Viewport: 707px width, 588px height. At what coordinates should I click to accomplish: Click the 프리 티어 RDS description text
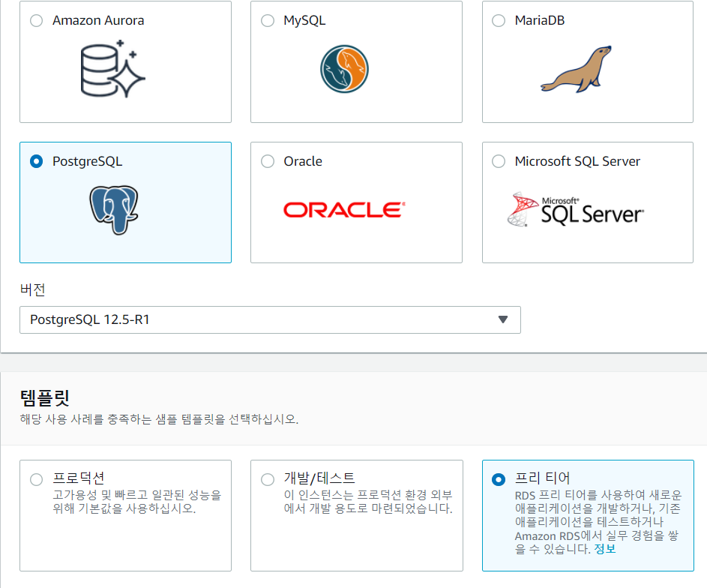(x=598, y=522)
